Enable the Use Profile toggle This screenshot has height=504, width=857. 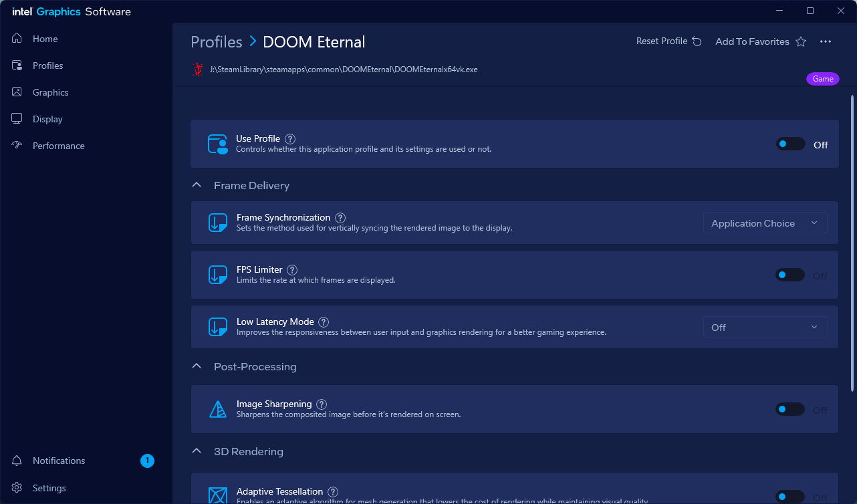(x=790, y=144)
